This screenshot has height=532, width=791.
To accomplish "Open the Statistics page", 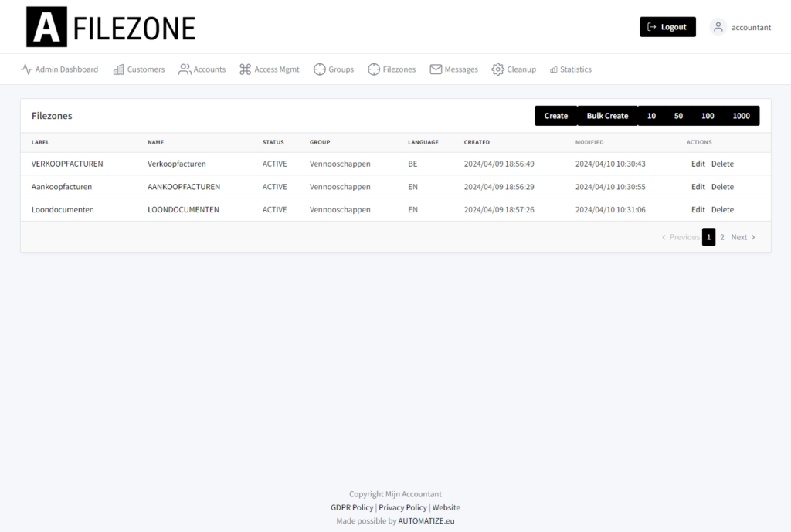I will click(571, 69).
